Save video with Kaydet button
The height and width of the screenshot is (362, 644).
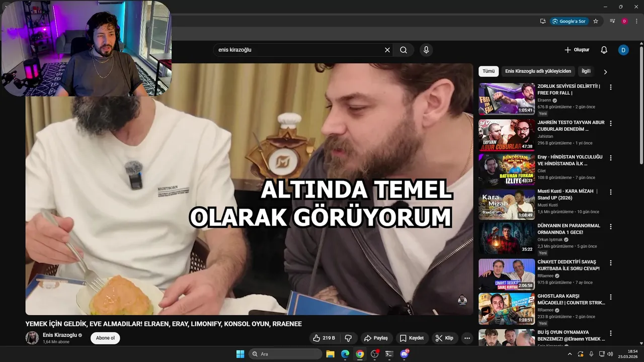pyautogui.click(x=412, y=338)
